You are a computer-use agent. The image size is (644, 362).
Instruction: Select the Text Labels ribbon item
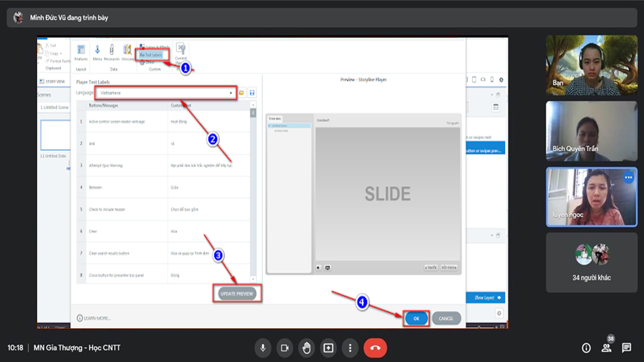152,54
